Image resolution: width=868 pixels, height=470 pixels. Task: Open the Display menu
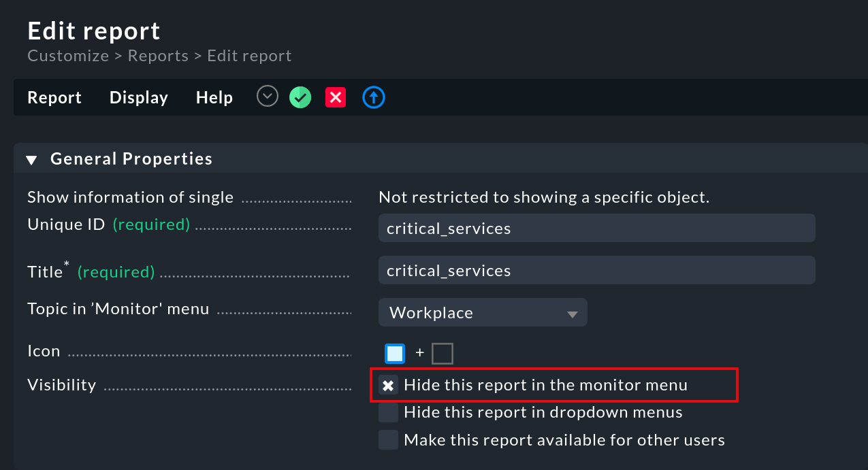pos(138,97)
